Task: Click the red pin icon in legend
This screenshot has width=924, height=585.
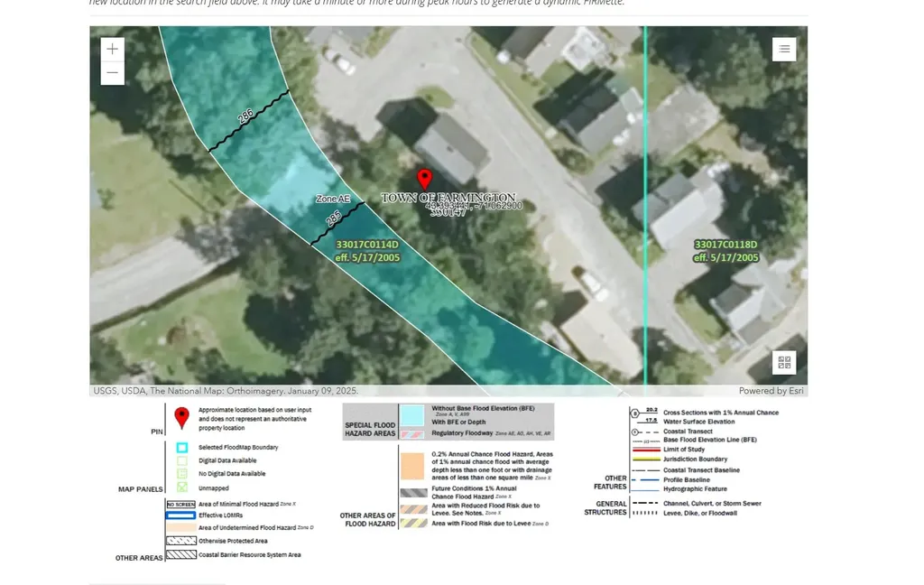Action: [182, 418]
